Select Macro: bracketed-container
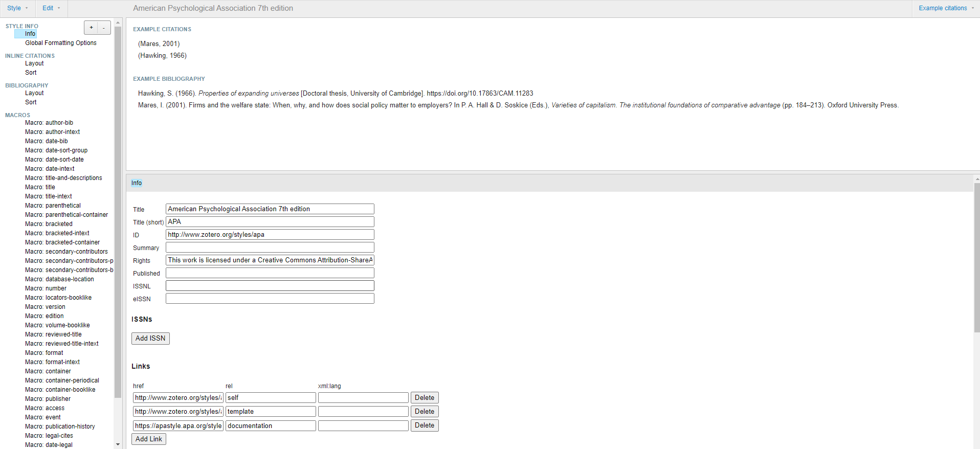Viewport: 980px width, 449px height. [62, 242]
